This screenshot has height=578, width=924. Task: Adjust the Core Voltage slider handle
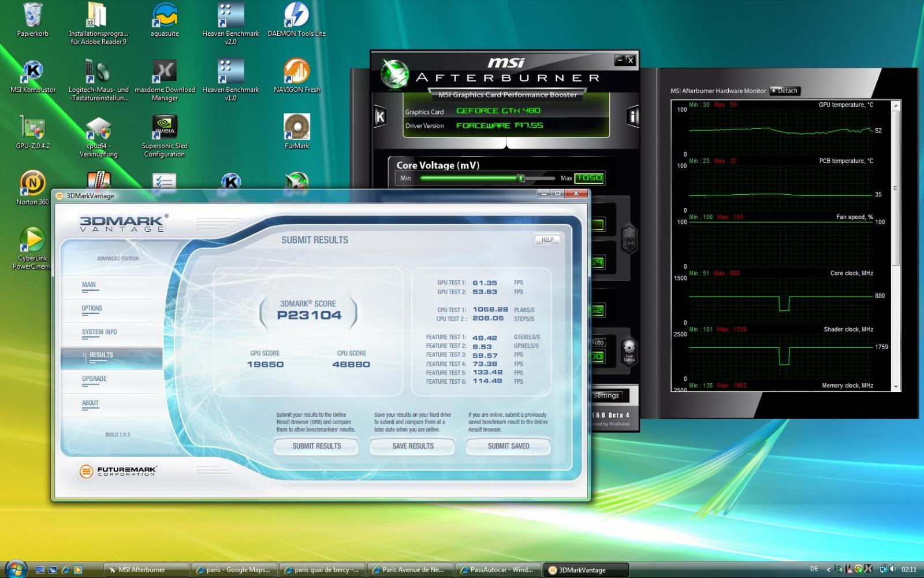click(x=521, y=178)
